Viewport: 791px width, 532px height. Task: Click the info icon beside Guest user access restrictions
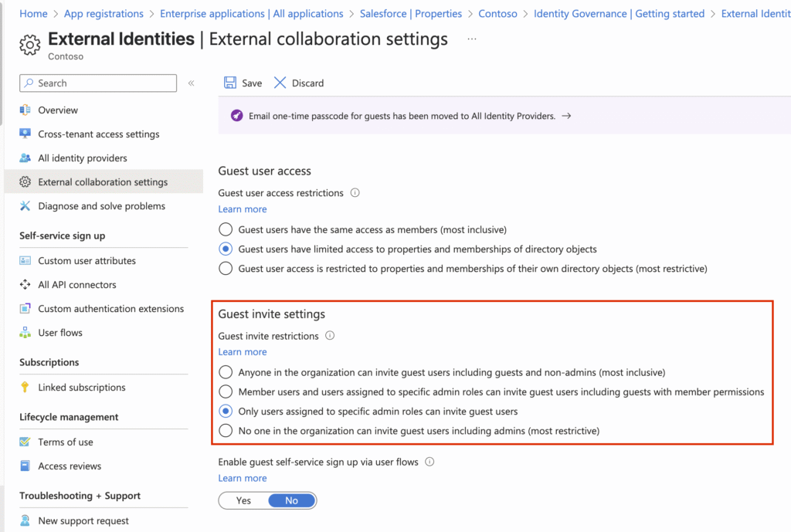(x=355, y=193)
